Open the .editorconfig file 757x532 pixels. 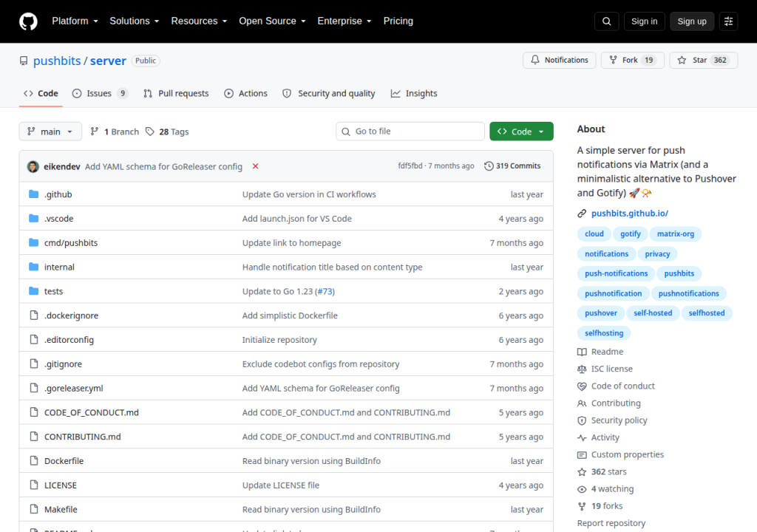pos(69,339)
